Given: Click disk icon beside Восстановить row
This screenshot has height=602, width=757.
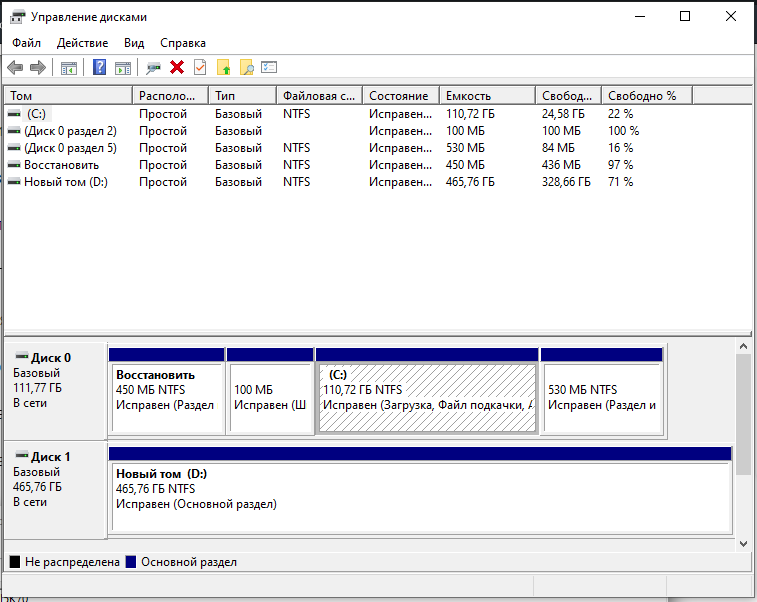Looking at the screenshot, I should coord(14,165).
